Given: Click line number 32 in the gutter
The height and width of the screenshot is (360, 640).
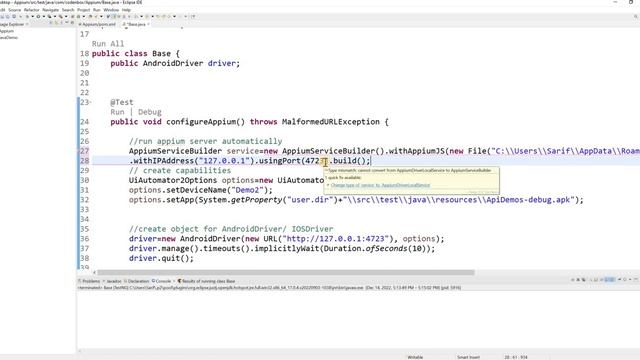Looking at the screenshot, I should (84, 200).
